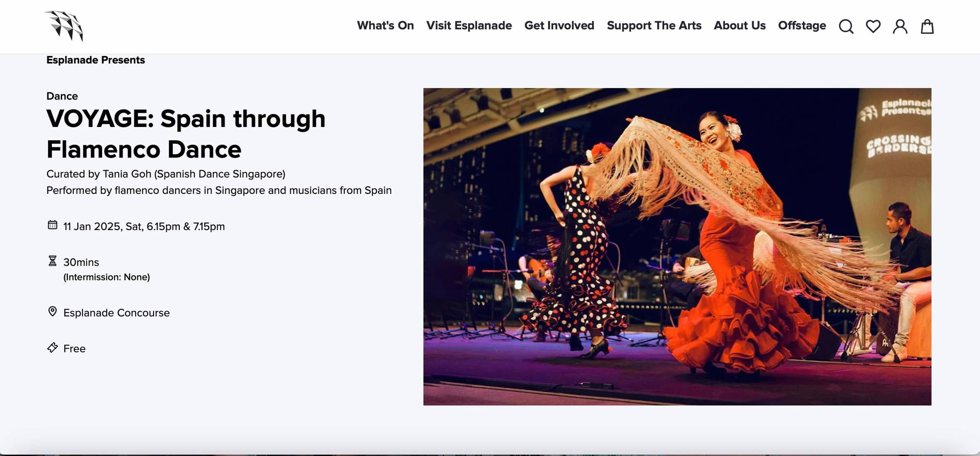Open the About Us menu
980x456 pixels.
739,26
